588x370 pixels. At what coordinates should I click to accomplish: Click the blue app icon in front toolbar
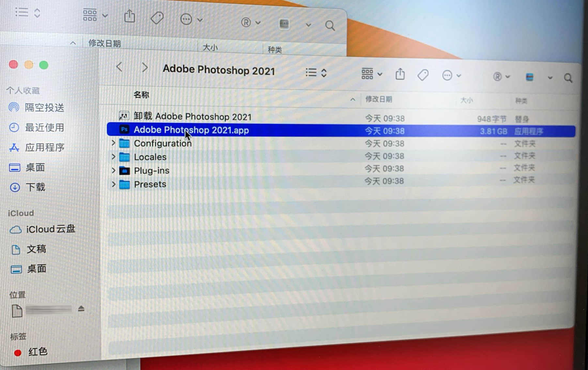[x=530, y=77]
